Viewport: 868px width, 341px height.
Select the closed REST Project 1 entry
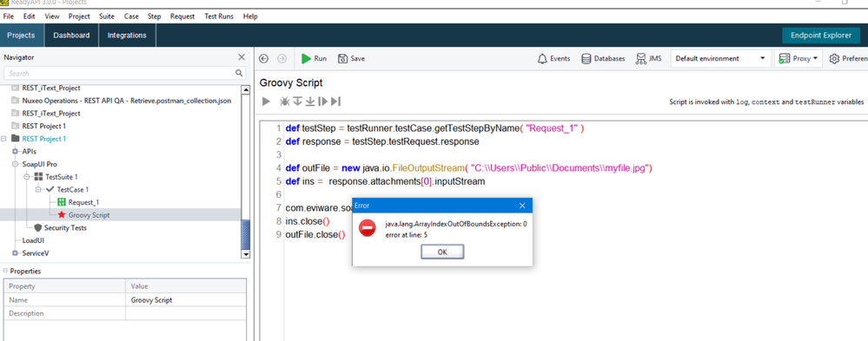pyautogui.click(x=43, y=126)
